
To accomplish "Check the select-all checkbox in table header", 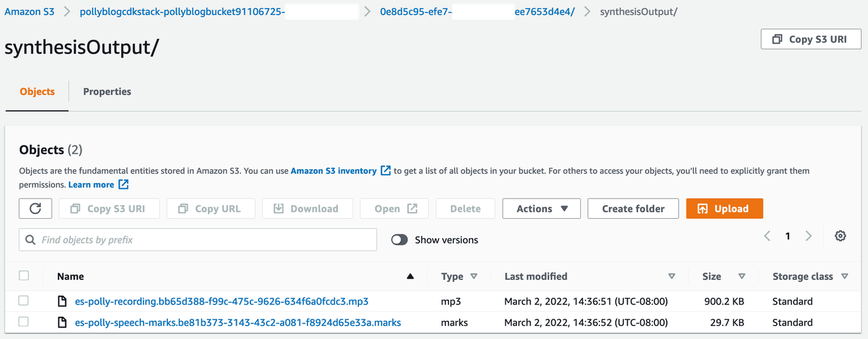I will pos(24,276).
